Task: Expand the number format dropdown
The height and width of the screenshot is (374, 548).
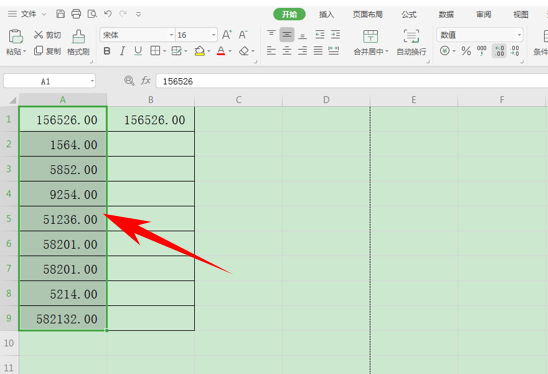Action: click(519, 35)
